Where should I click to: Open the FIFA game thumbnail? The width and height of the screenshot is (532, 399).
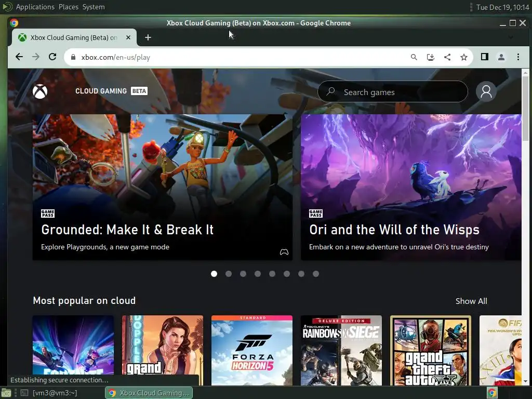[500, 351]
